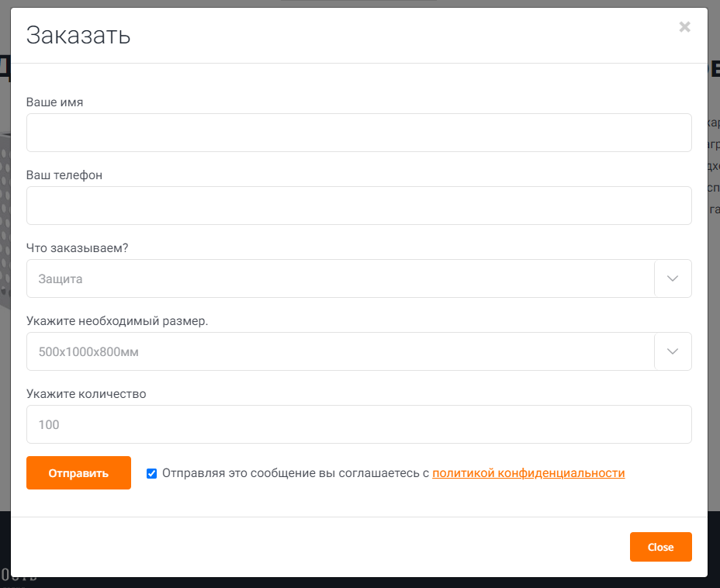Open the "Защита" product select field
Screen dimensions: 720x588
coord(340,278)
